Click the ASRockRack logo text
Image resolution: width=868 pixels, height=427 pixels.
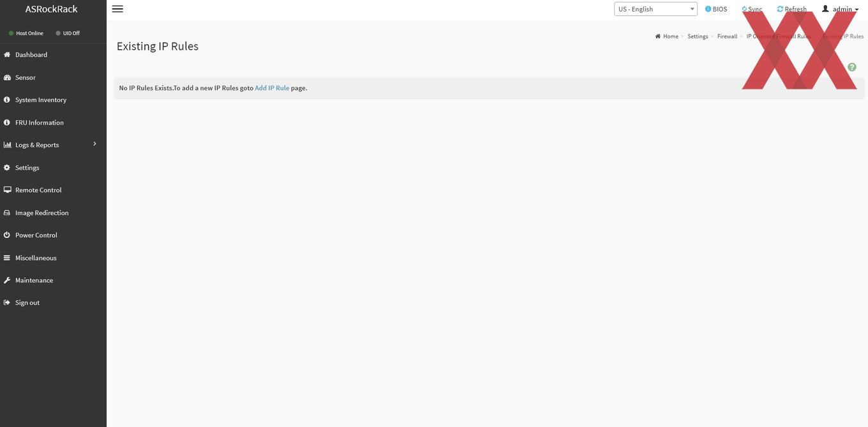[x=51, y=9]
